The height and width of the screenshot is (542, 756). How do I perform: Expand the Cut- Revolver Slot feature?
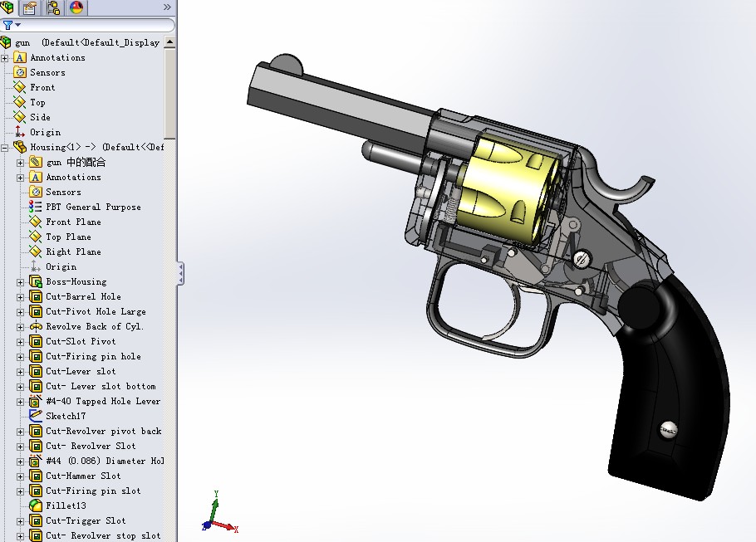point(20,447)
